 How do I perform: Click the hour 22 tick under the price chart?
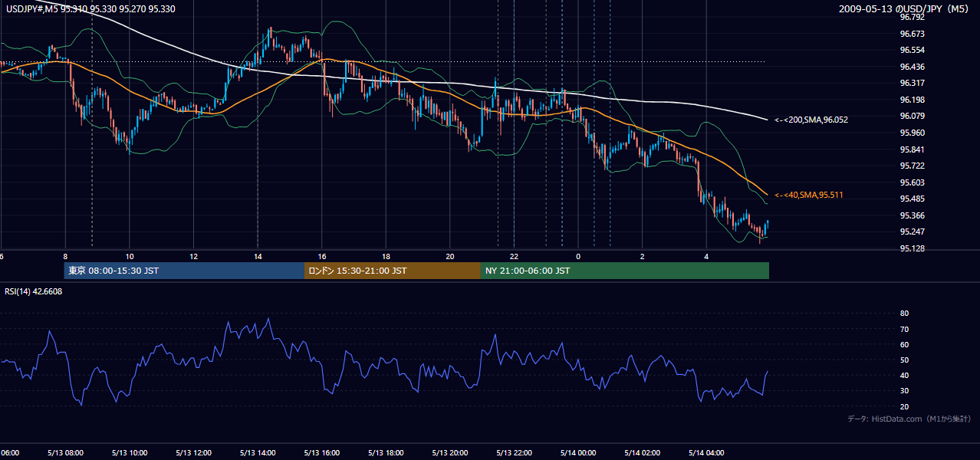coord(514,256)
